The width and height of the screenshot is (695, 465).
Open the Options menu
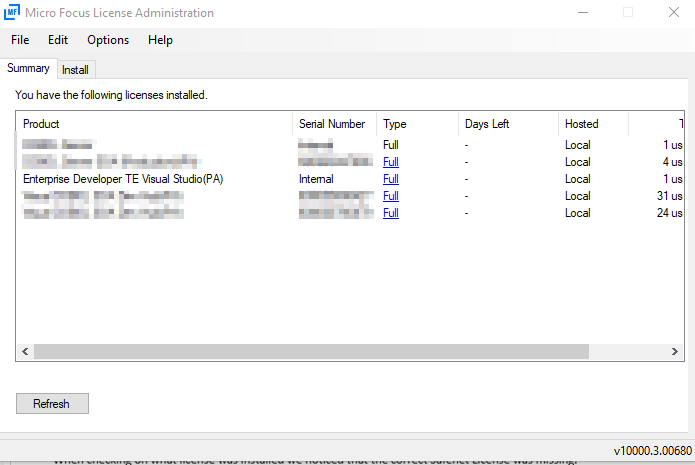click(108, 40)
